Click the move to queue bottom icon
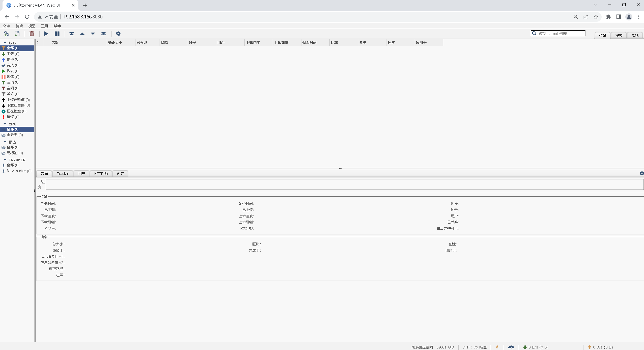The image size is (644, 350). tap(103, 34)
